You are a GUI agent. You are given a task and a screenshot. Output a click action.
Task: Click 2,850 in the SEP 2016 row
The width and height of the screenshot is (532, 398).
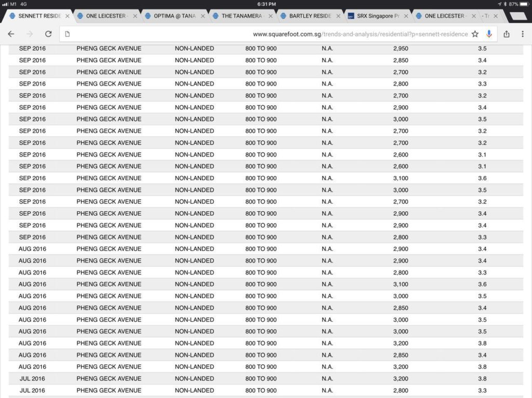(401, 60)
